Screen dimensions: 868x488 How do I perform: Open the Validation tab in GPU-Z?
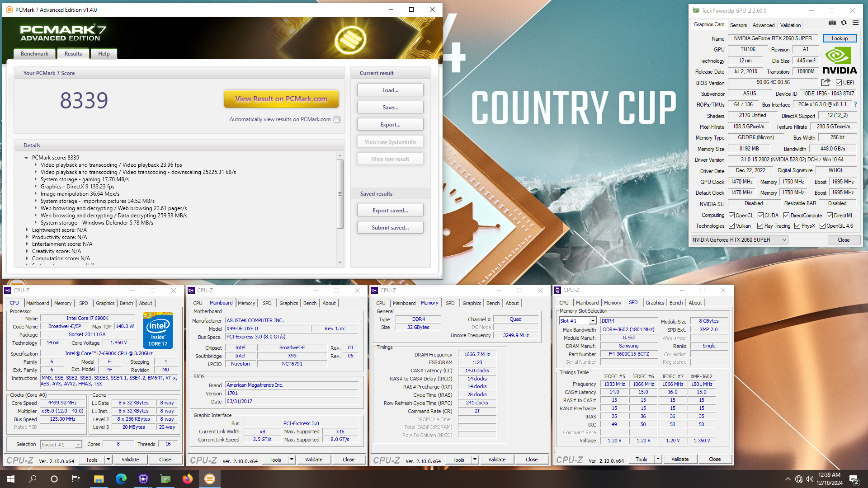[x=790, y=25]
